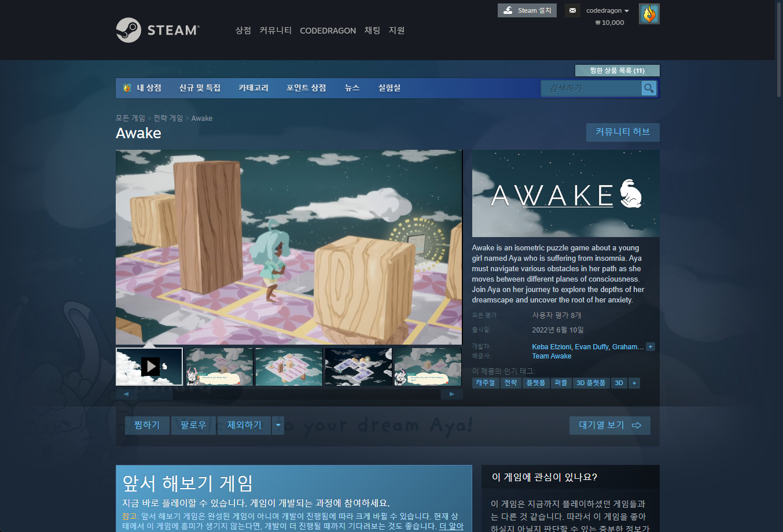Open the 채팅 menu
The width and height of the screenshot is (783, 532).
[372, 30]
